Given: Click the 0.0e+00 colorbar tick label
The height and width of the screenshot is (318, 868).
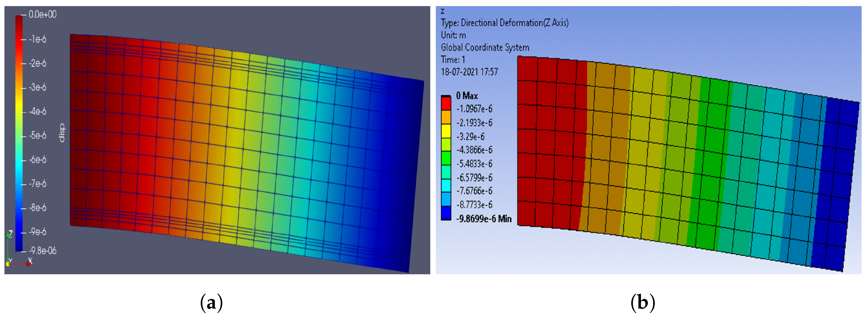Looking at the screenshot, I should [x=42, y=14].
